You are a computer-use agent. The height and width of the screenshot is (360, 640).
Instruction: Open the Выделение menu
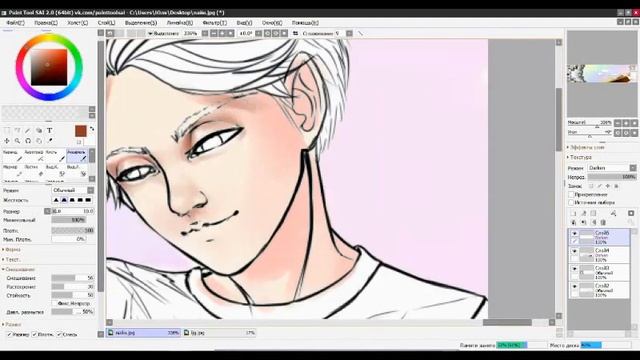pyautogui.click(x=141, y=23)
